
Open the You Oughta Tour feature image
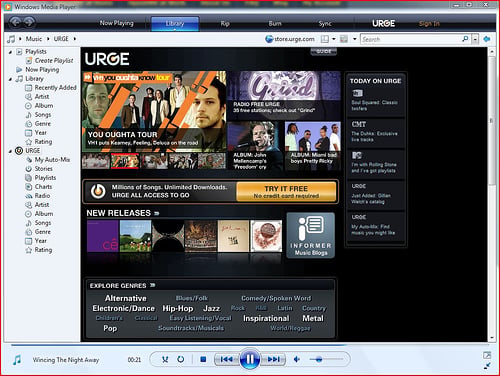tap(154, 111)
